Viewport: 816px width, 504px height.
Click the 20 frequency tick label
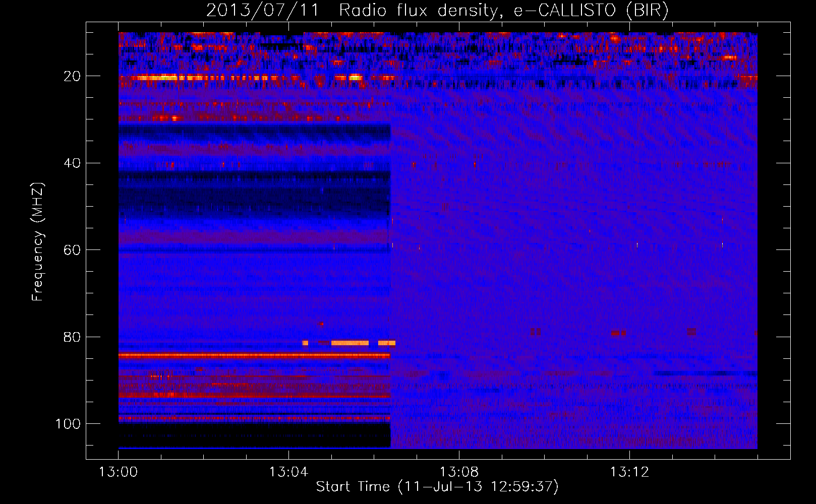coord(72,77)
